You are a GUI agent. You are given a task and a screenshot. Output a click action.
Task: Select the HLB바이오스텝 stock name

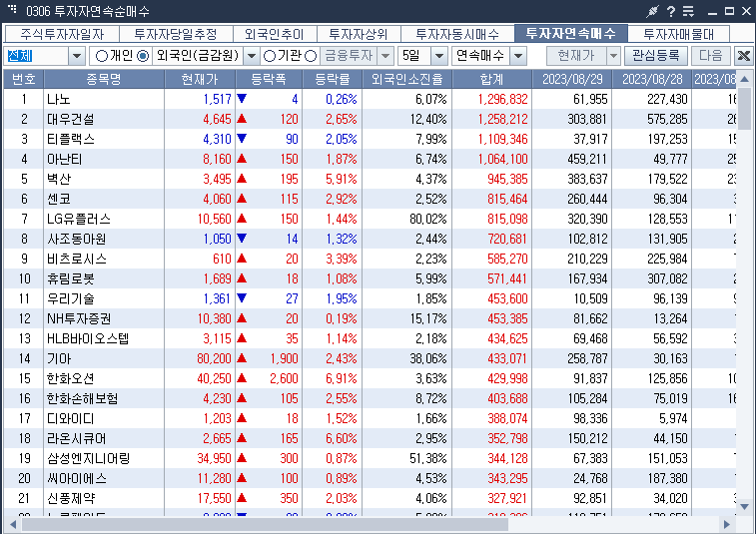click(88, 338)
